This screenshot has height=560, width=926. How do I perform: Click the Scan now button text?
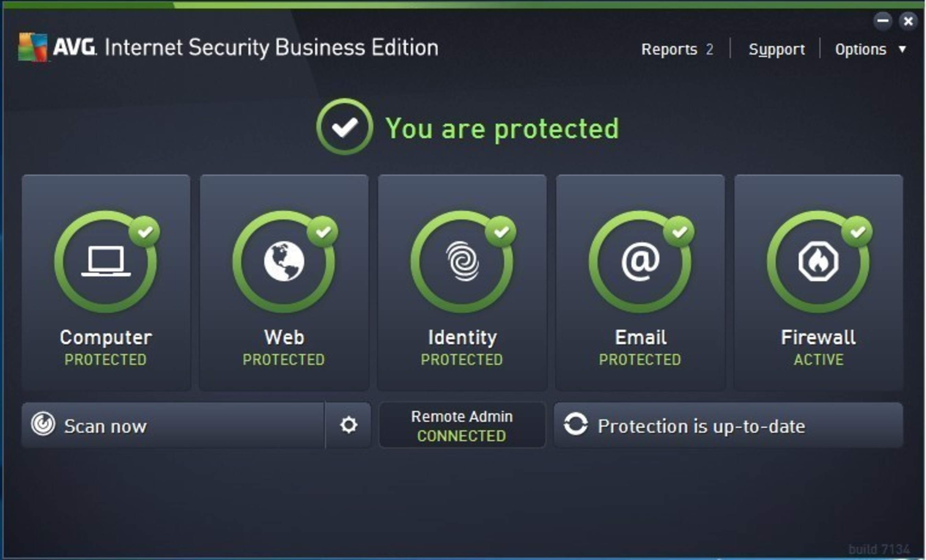105,426
